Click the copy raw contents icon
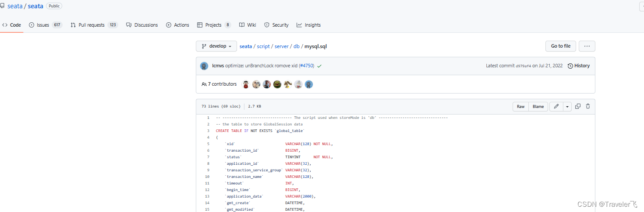644x212 pixels. (578, 106)
